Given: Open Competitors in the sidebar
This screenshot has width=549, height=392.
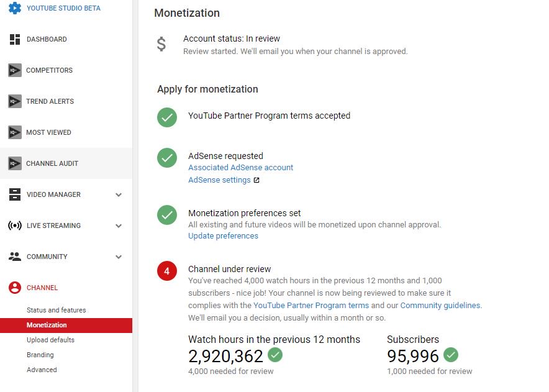Looking at the screenshot, I should [49, 70].
